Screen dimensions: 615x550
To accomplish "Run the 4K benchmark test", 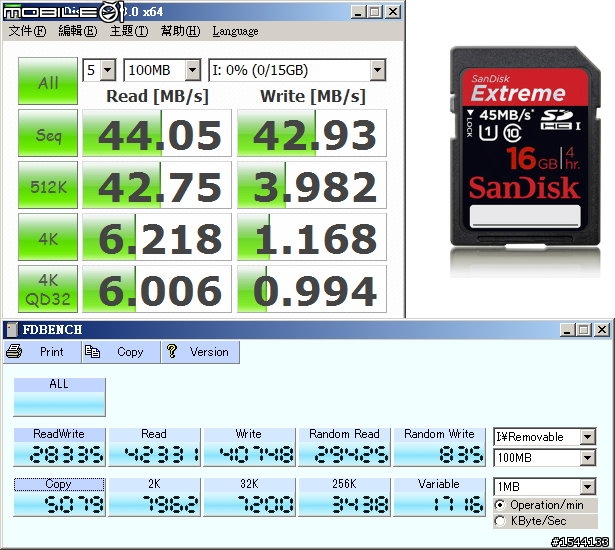I will [x=48, y=237].
